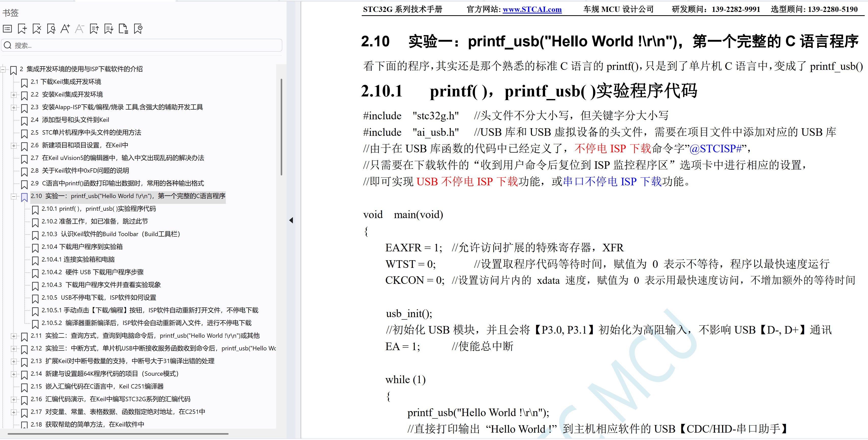The image size is (868, 440).
Task: Click the bookmark search input field
Action: 142,45
